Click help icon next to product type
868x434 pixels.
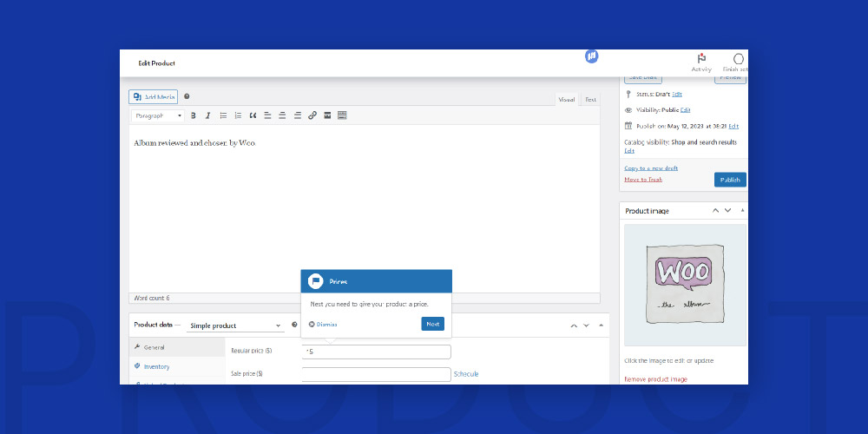[x=294, y=325]
